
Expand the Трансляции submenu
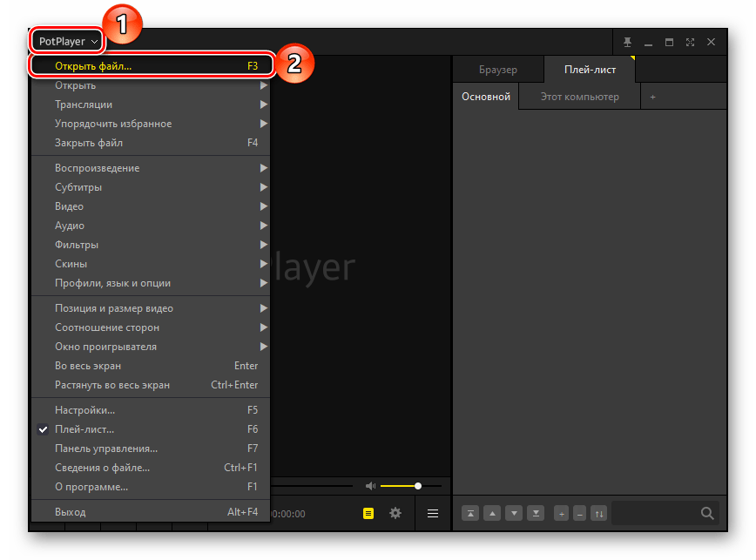(x=151, y=105)
